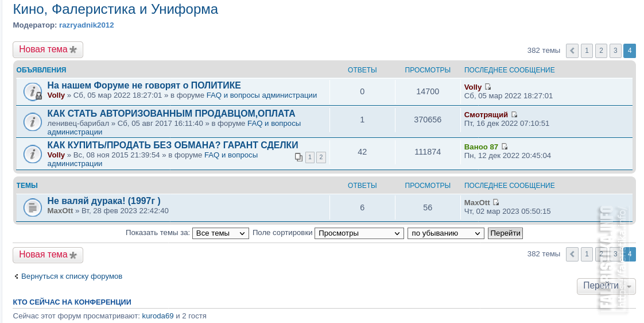Open topic КАК СТАТЬ АВТОРИЗОВАННЫМ ПРОДАВЦОМ,ОПЛАТА
Screen dimensions: 644x323
[x=171, y=114]
